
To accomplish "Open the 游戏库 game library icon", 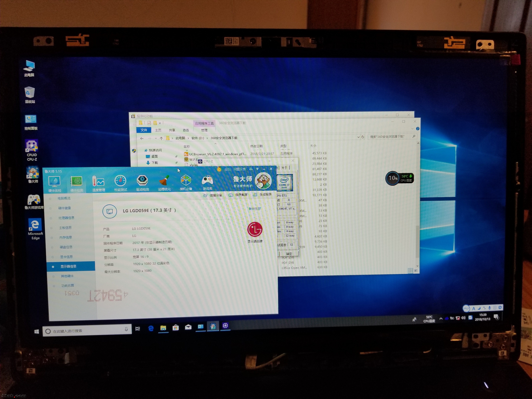I will pos(207,181).
